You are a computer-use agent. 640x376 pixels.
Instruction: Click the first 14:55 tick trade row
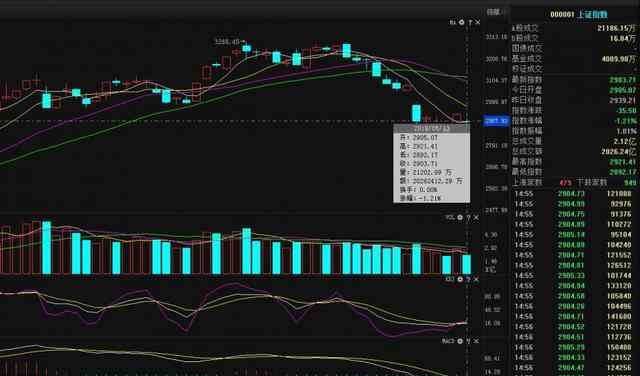click(x=574, y=194)
